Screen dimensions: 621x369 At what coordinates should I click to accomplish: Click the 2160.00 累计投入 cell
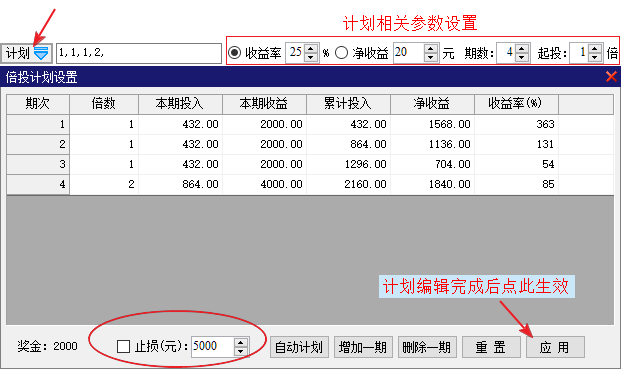(x=348, y=184)
